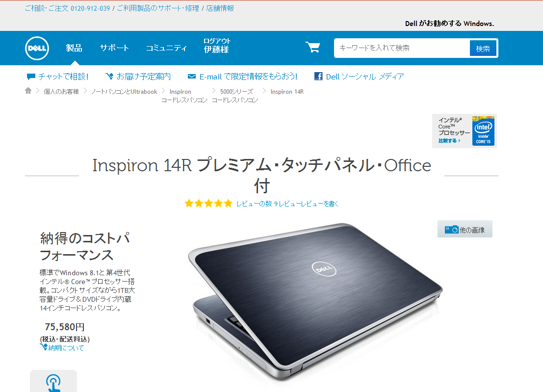Click the Facebook icon for Dell social media
Image resolution: width=543 pixels, height=392 pixels.
tap(318, 76)
